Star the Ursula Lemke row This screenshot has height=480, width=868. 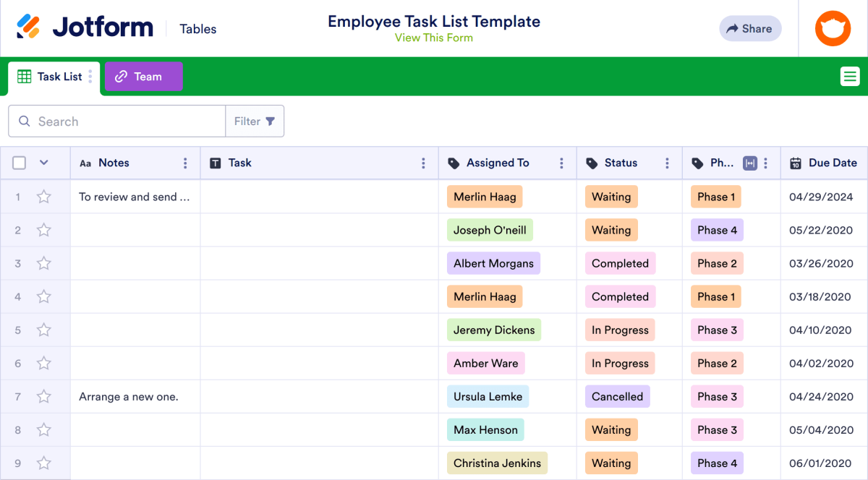pos(43,396)
